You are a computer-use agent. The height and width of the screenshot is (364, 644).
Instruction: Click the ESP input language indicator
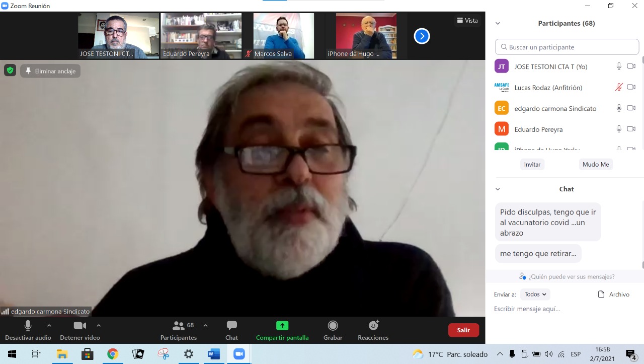click(576, 354)
